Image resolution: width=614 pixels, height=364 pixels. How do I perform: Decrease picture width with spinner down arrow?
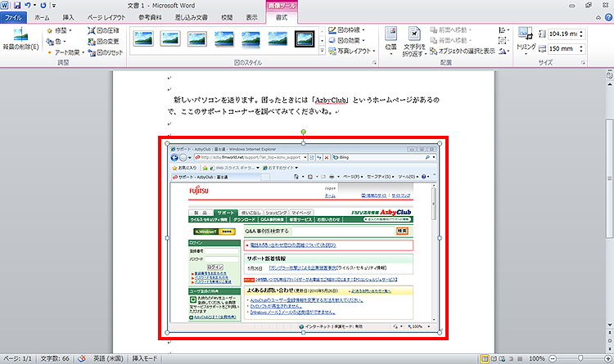(581, 52)
